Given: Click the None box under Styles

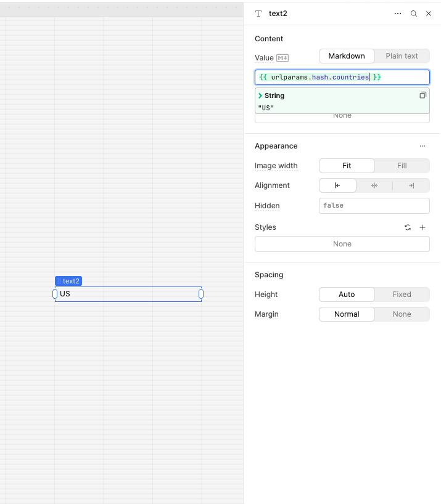Looking at the screenshot, I should click(342, 244).
